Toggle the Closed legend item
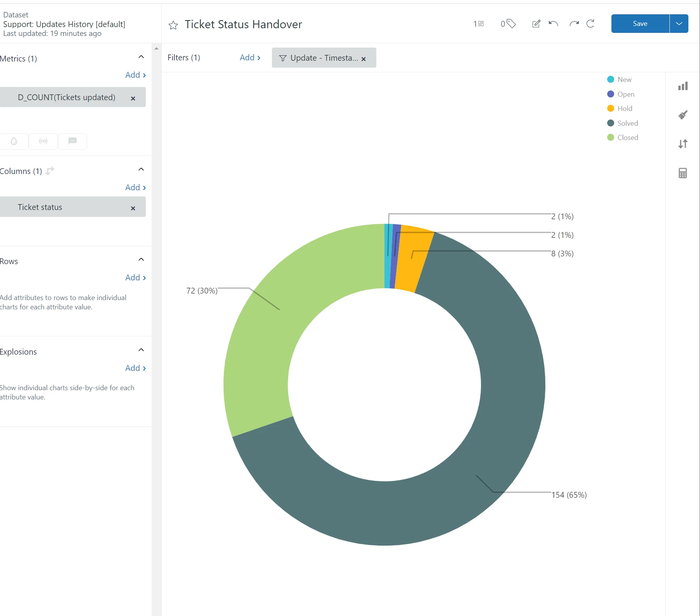Viewport: 700px width, 616px height. 623,137
